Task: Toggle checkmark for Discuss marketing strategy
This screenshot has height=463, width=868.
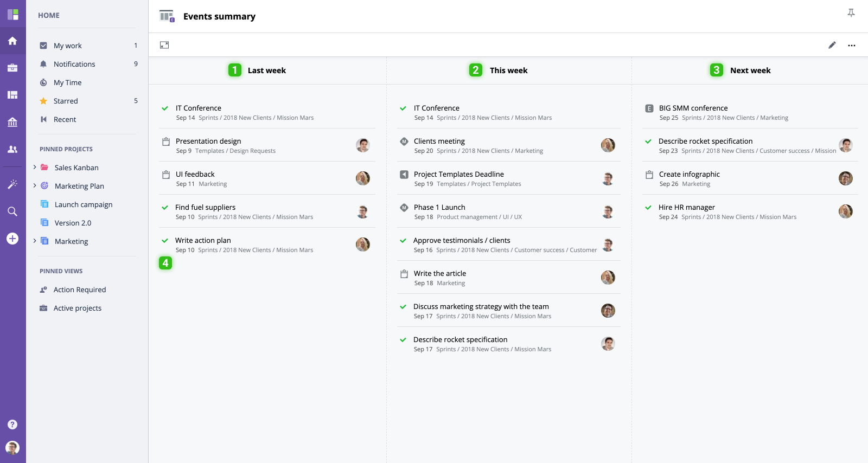Action: click(403, 307)
